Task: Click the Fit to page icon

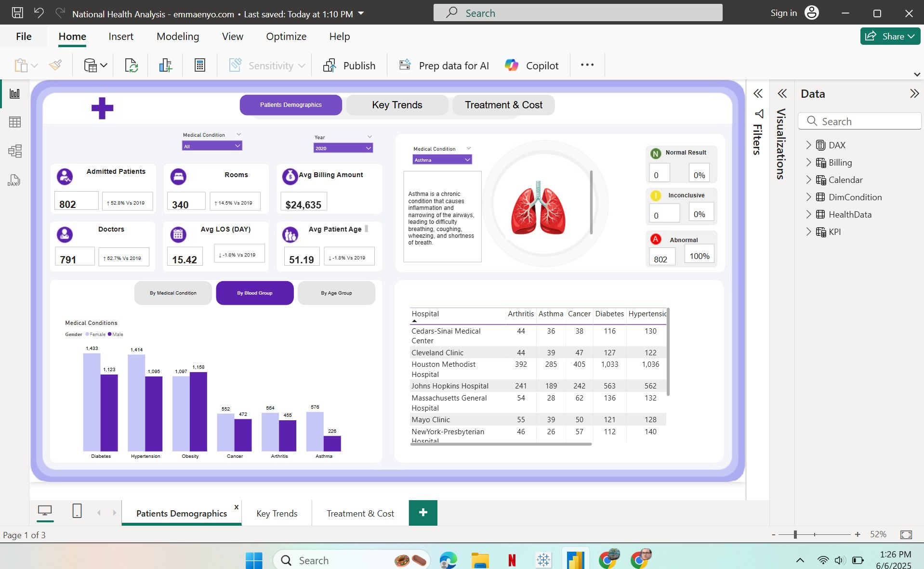Action: click(x=906, y=534)
